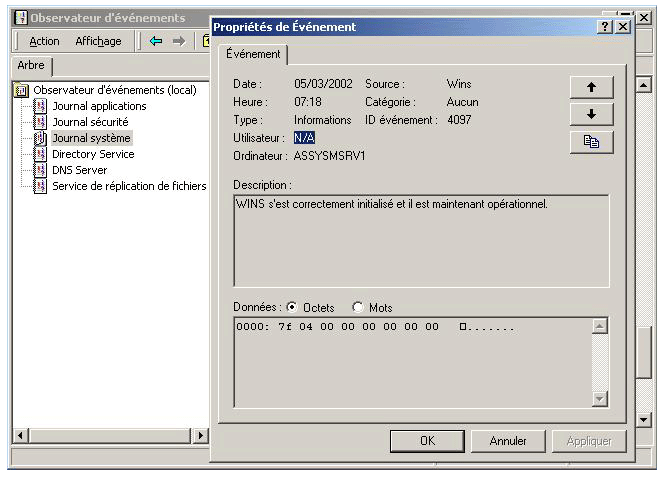The width and height of the screenshot is (668, 478).
Task: Click the type value Informations
Action: 322,120
